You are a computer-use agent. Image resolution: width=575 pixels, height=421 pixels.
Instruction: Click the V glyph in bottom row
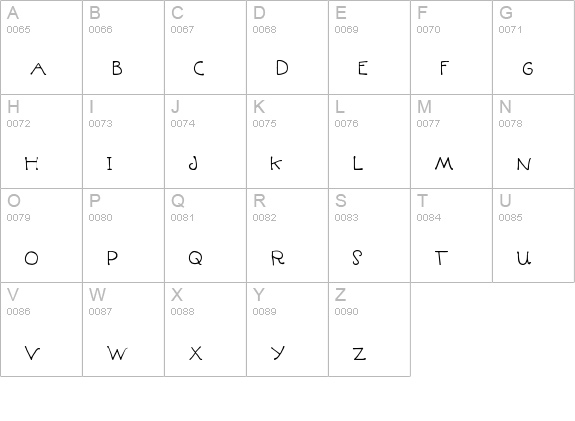coord(32,353)
